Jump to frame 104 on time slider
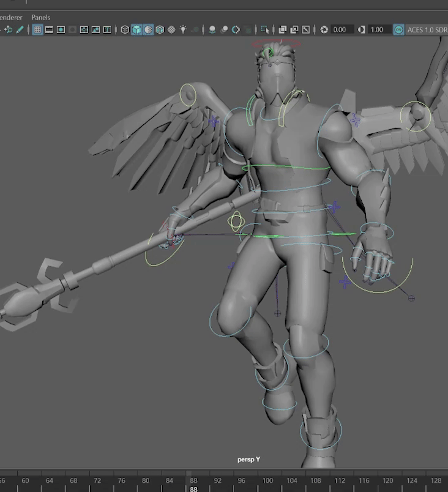Image resolution: width=448 pixels, height=492 pixels. (291, 480)
